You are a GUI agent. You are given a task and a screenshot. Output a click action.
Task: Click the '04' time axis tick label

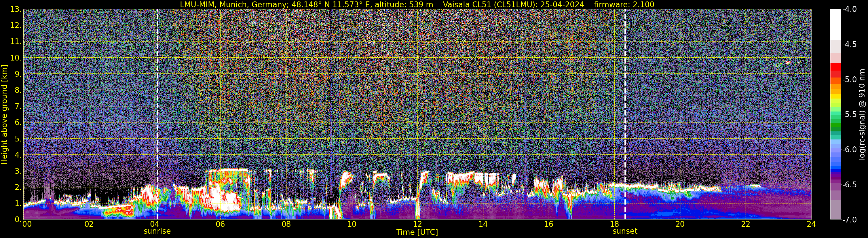click(155, 224)
